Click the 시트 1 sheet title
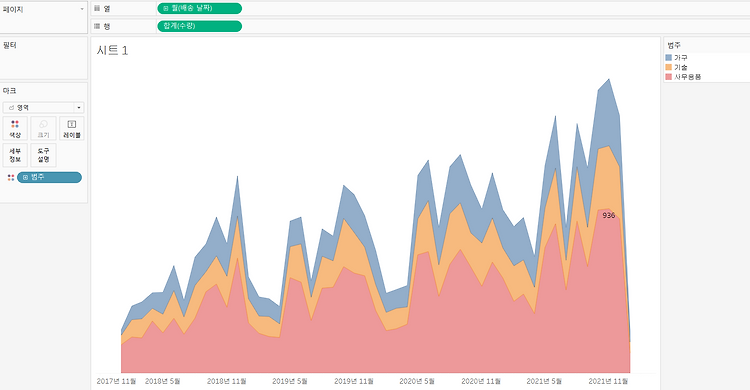This screenshot has width=750, height=390. (112, 50)
